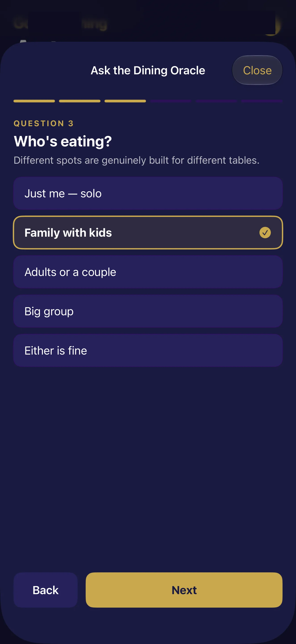This screenshot has width=296, height=644.
Task: Select the 'Just me — solo' option
Action: (148, 193)
